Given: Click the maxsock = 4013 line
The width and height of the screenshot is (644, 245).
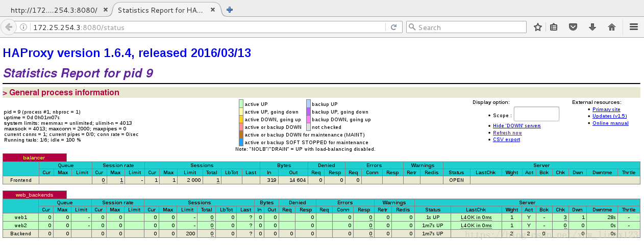Looking at the screenshot, I should coord(64,128).
